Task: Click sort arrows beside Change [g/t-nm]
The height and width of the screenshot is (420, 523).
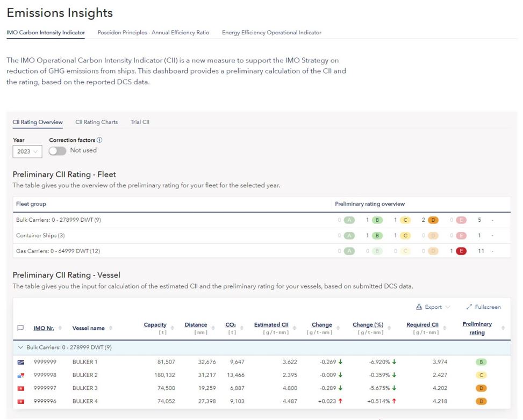Action: 338,328
